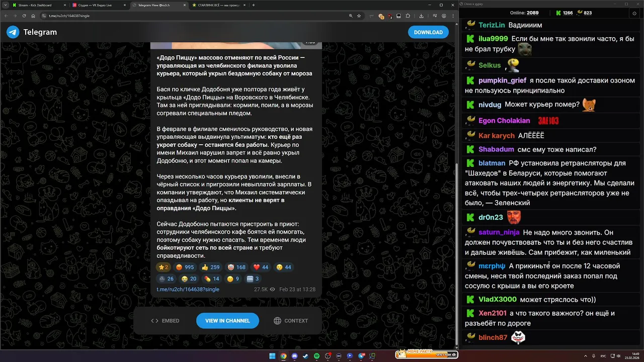Viewport: 644px width, 362px height.
Task: Open Telegram from the taskbar
Action: coord(361,356)
